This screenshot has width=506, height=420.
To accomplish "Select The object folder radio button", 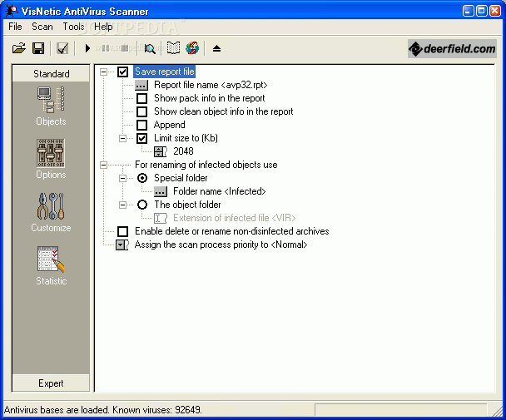I will tap(142, 205).
